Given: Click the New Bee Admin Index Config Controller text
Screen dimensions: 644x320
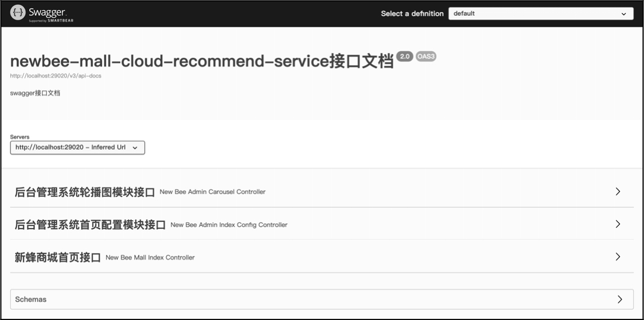Looking at the screenshot, I should click(229, 225).
